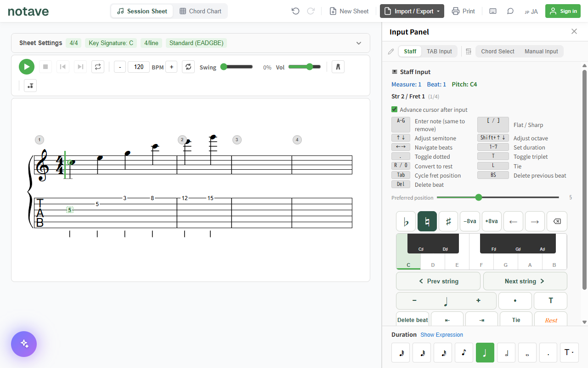Click the undo arrow icon
The width and height of the screenshot is (588, 368).
coord(295,11)
